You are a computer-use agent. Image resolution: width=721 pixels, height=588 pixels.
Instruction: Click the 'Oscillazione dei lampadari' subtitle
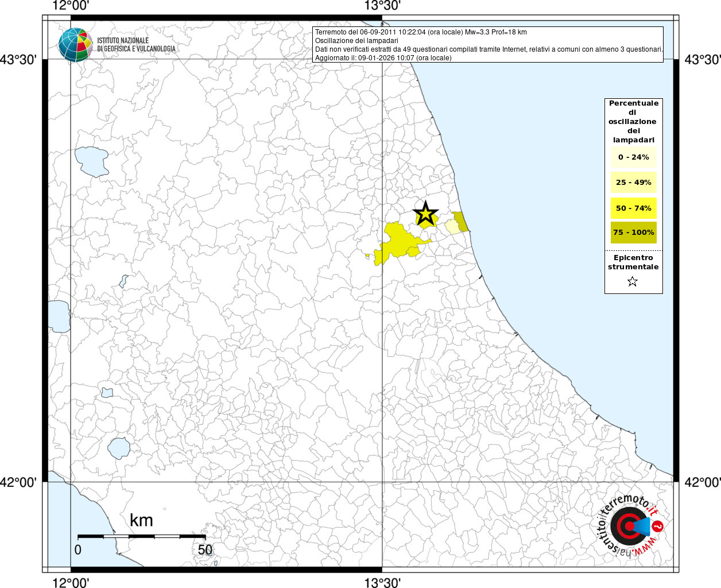356,41
